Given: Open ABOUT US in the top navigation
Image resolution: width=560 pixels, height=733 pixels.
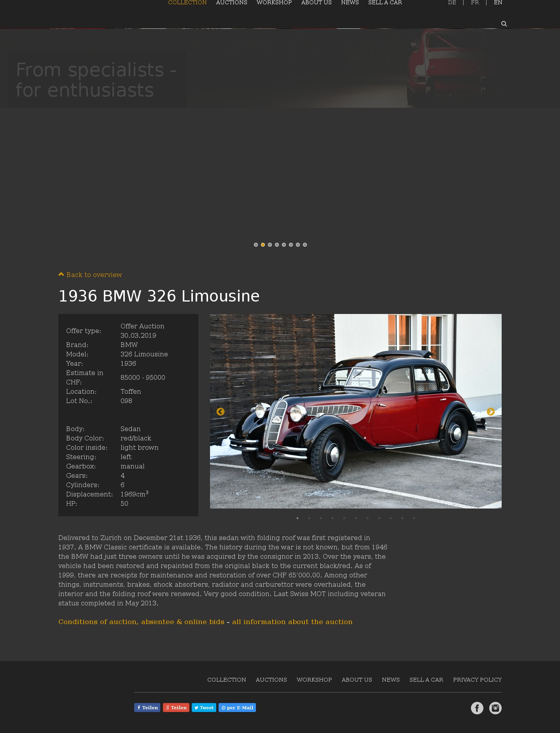Looking at the screenshot, I should coord(317,3).
